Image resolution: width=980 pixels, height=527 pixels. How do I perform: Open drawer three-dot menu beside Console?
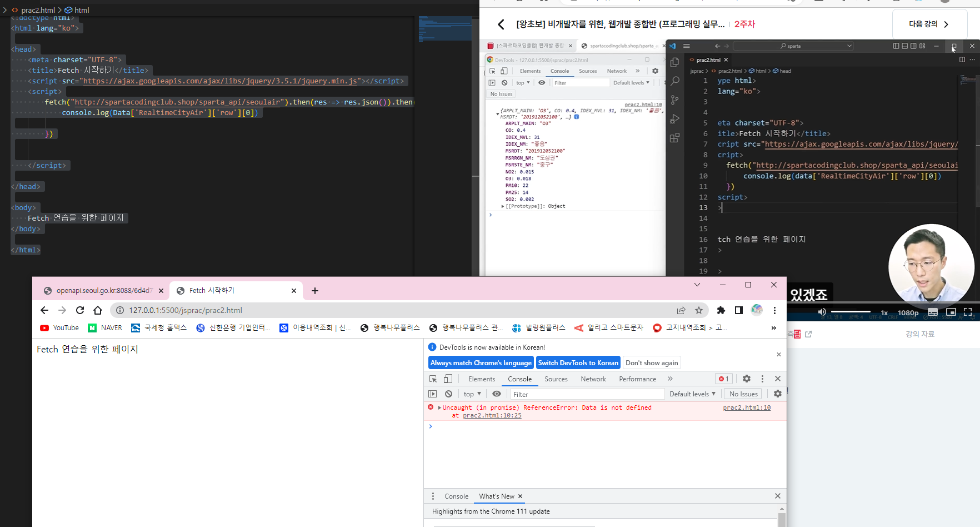coord(433,496)
